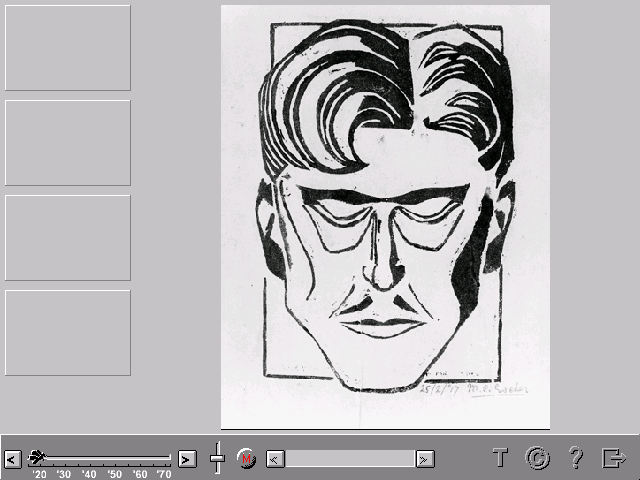Jump to '50 on the timeline

click(x=114, y=474)
